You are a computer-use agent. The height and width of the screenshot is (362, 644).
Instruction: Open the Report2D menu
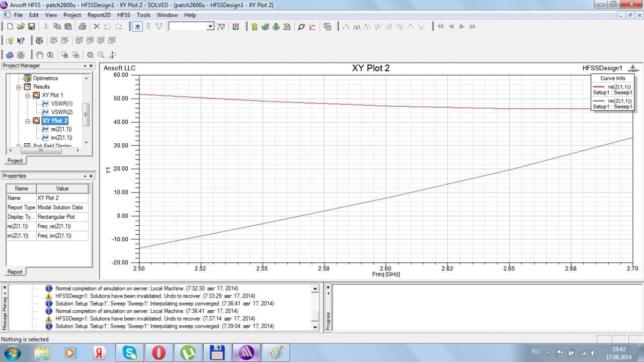(99, 15)
